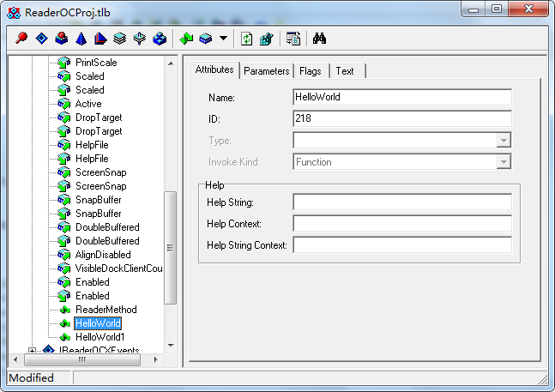This screenshot has height=392, width=555.
Task: Click the icon beside HelloWorld1 in the tree
Action: pyautogui.click(x=65, y=337)
